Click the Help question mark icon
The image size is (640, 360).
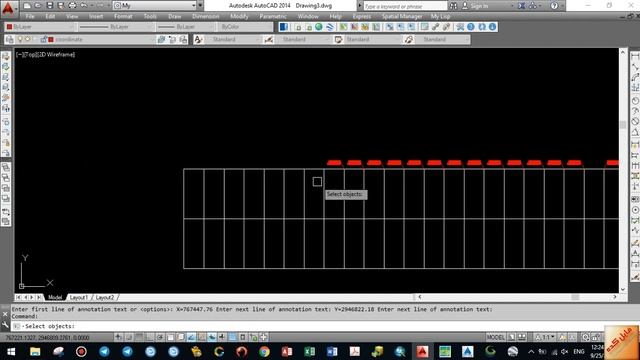(x=554, y=6)
